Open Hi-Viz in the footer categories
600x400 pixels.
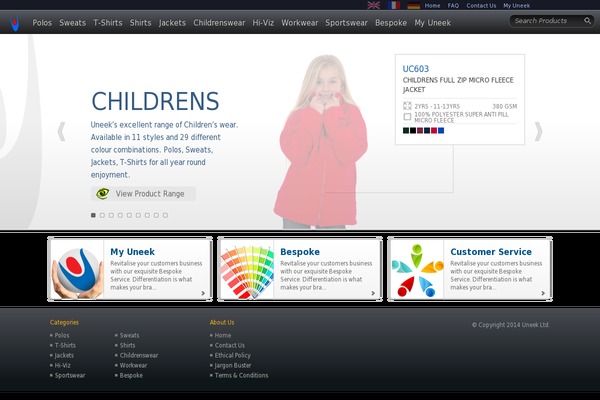[62, 365]
